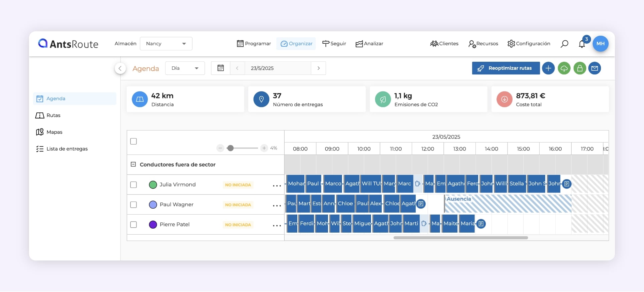Open the calendar date picker icon
The image size is (644, 292).
221,68
